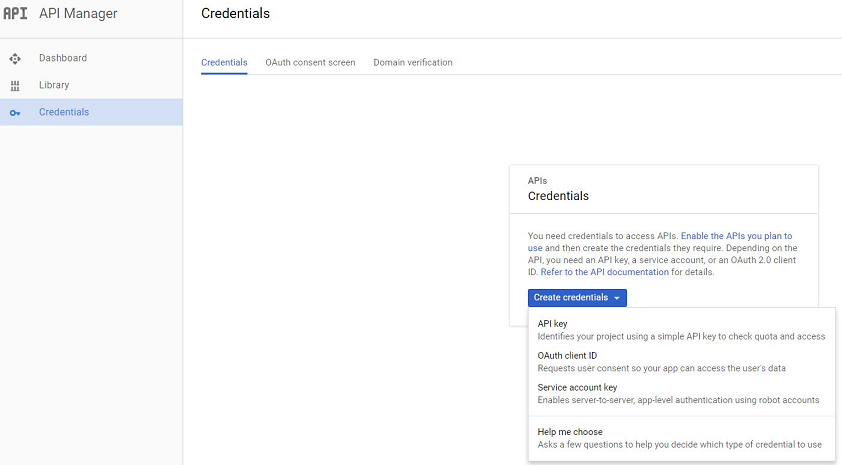Screen dimensions: 842x465
Task: Choose API key from the dropdown
Action: pyautogui.click(x=682, y=330)
